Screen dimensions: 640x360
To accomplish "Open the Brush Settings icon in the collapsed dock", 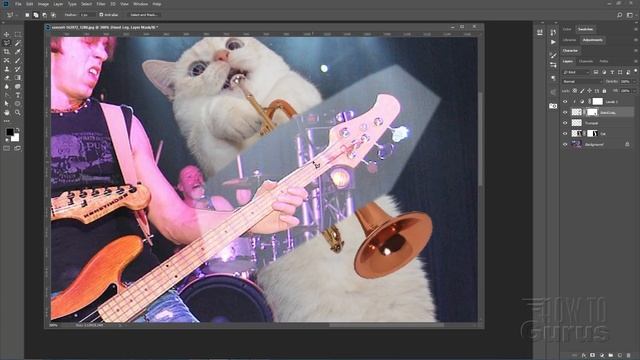I will 553,55.
